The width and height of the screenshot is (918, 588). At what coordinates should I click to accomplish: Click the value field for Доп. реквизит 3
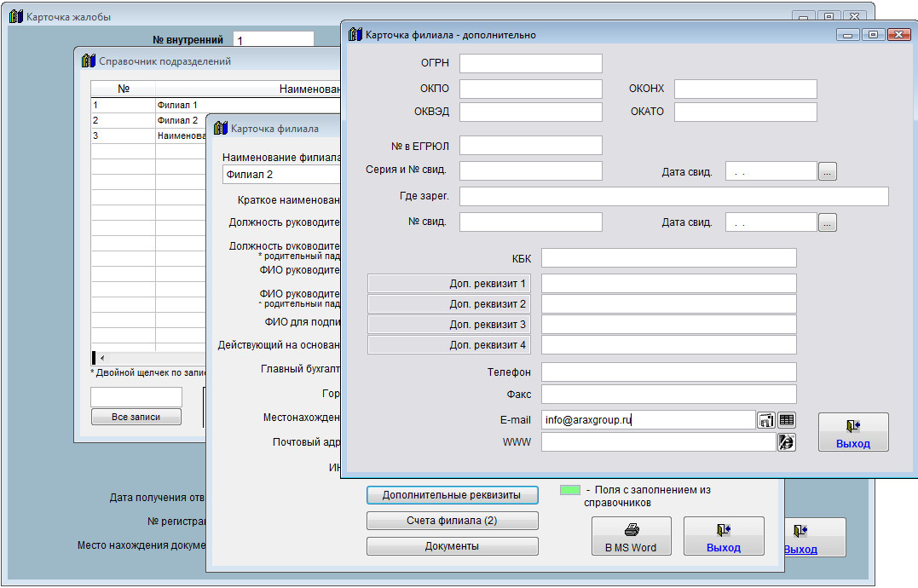pos(668,324)
